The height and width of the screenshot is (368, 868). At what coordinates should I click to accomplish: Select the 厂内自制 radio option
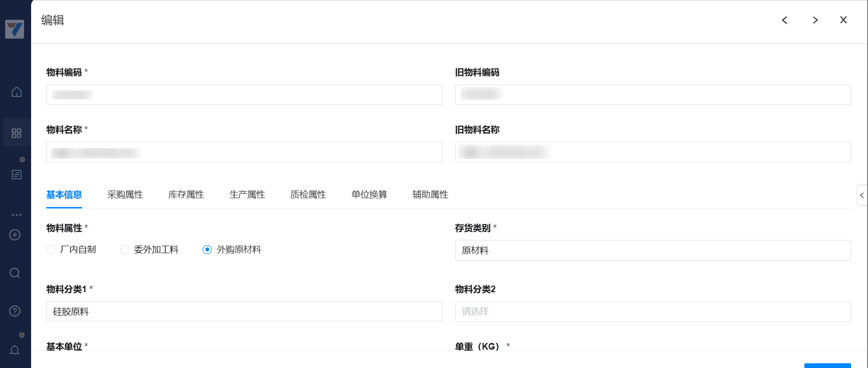pos(51,250)
